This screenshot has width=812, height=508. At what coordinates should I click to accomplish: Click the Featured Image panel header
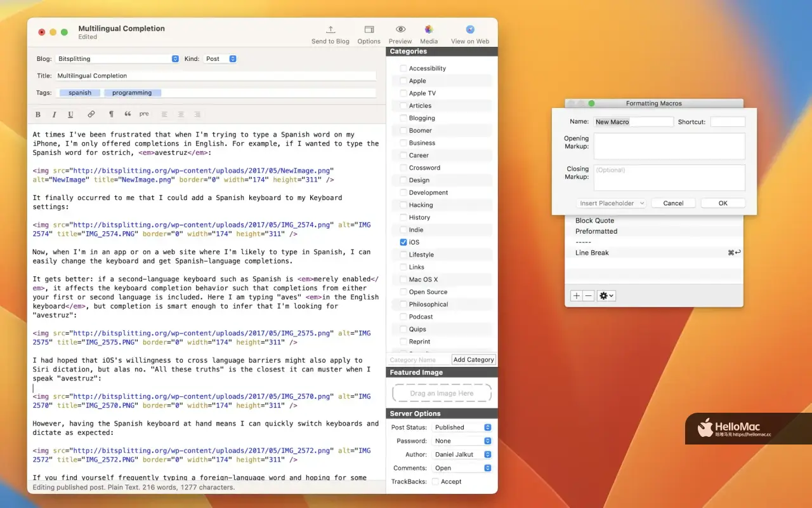[442, 373]
